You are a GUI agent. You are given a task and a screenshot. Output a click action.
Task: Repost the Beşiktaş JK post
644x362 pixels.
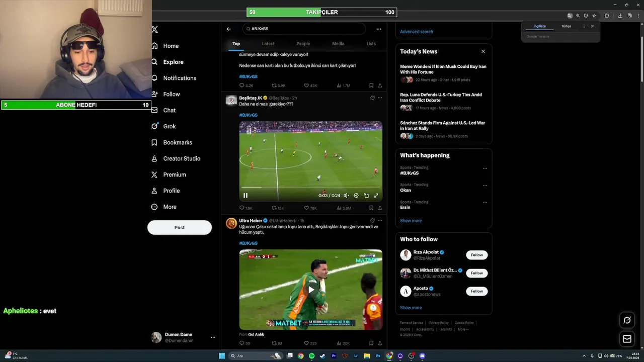[x=278, y=208]
